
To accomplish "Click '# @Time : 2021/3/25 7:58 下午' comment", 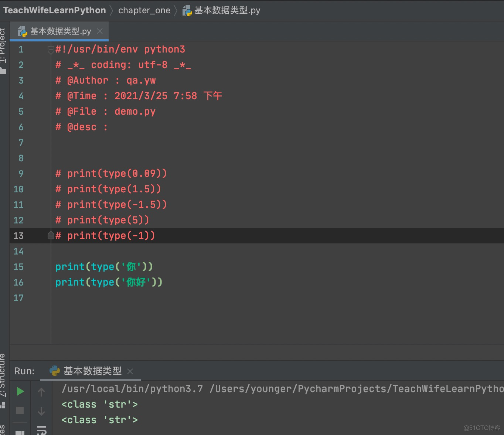I will (x=139, y=96).
